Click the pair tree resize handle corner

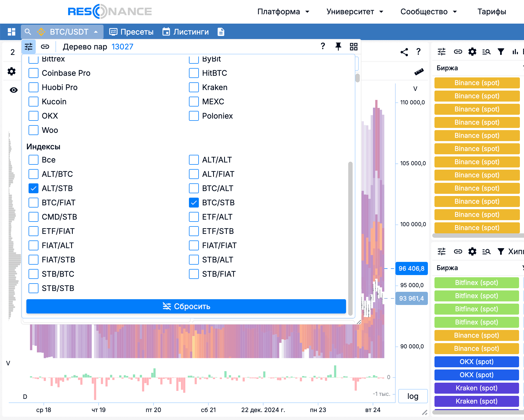click(x=359, y=322)
